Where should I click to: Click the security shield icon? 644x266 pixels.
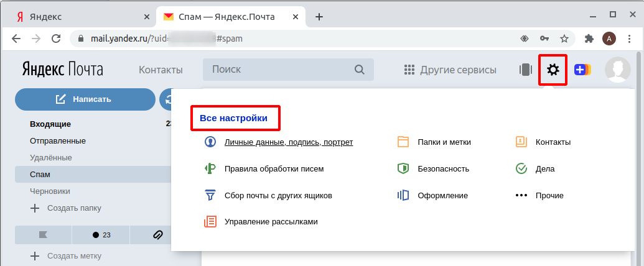[403, 168]
